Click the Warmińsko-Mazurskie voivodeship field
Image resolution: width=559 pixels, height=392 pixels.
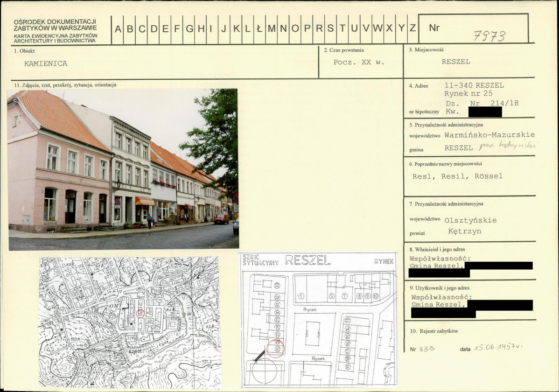pyautogui.click(x=489, y=135)
